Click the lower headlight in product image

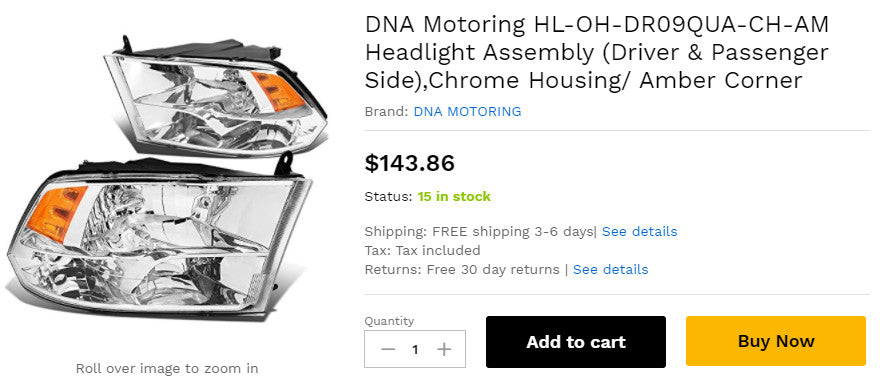(160, 236)
